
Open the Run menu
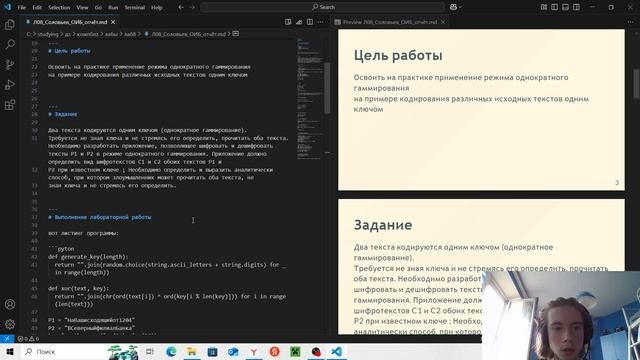click(x=113, y=7)
